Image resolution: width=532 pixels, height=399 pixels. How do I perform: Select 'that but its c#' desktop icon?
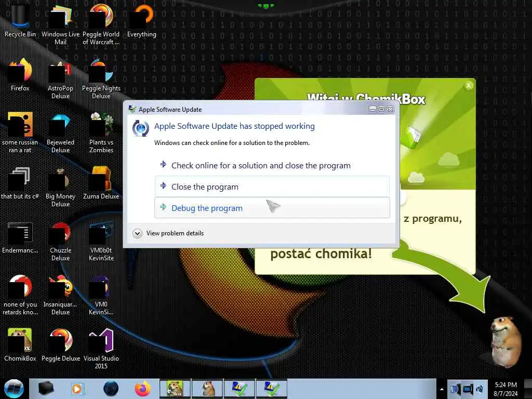pos(20,183)
